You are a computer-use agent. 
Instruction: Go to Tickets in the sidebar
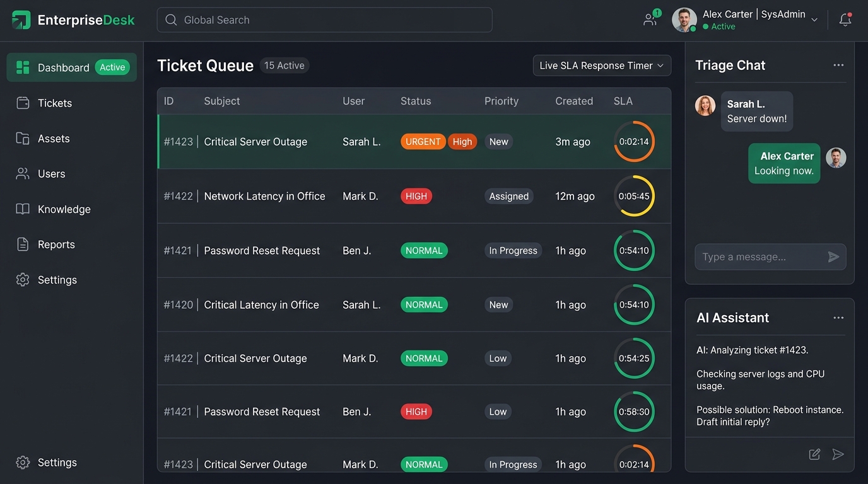point(55,103)
